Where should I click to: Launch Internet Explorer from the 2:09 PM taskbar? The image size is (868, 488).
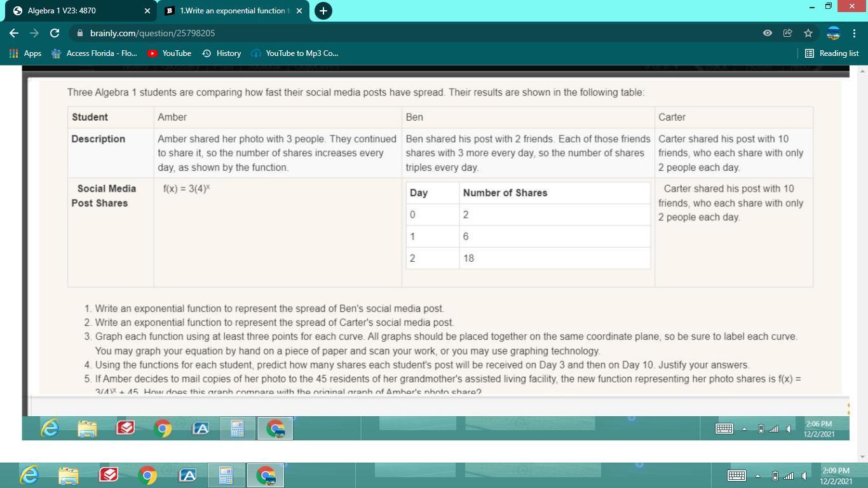tap(29, 475)
